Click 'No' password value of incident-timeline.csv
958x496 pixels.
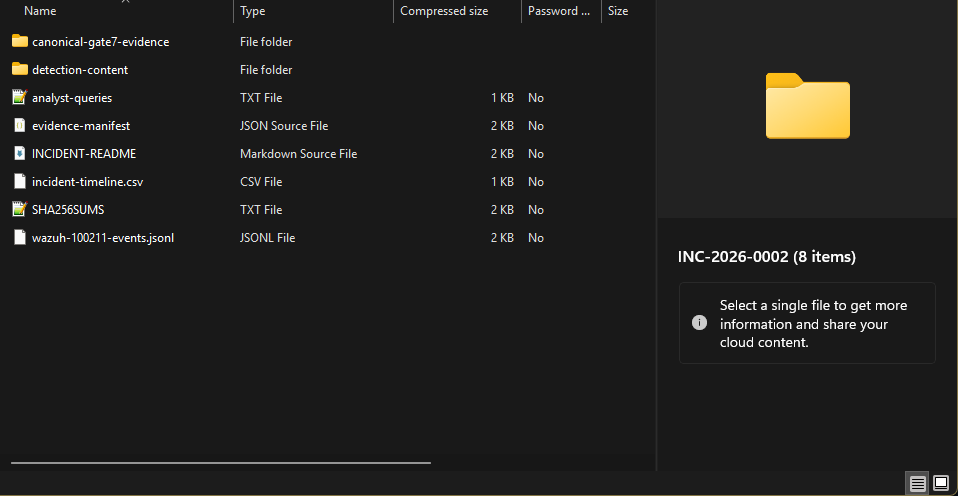(536, 182)
